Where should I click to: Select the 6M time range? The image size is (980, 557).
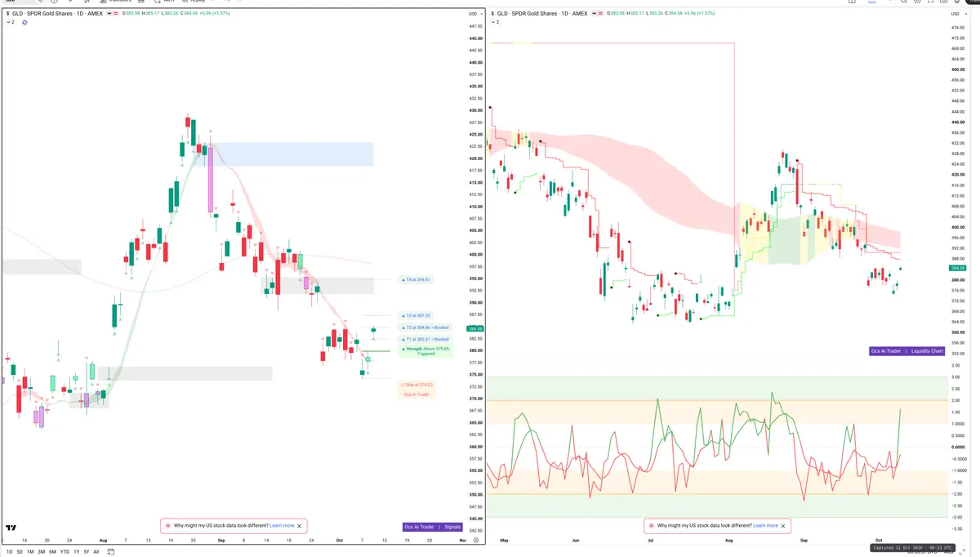click(x=52, y=552)
